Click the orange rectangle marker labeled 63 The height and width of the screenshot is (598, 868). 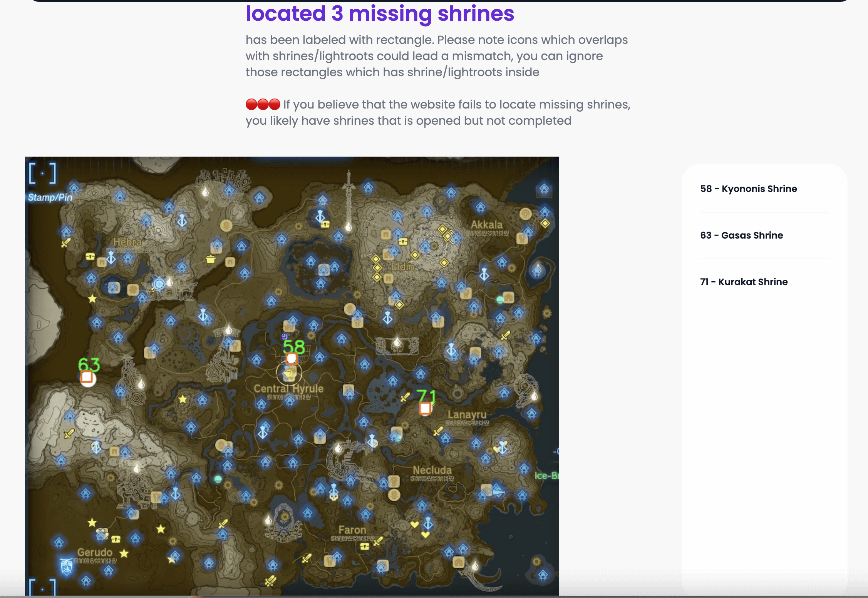click(x=87, y=376)
